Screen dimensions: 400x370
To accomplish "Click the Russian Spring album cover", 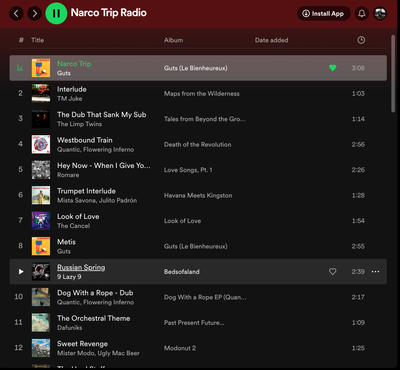I will pos(41,272).
